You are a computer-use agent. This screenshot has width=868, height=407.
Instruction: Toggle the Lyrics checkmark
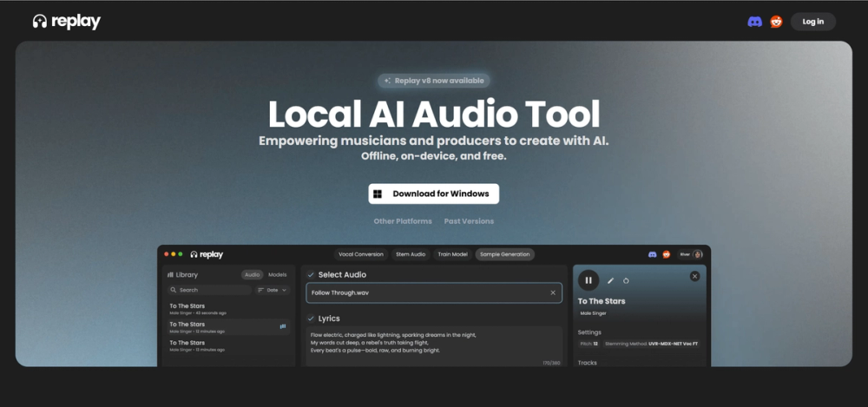[x=311, y=318]
